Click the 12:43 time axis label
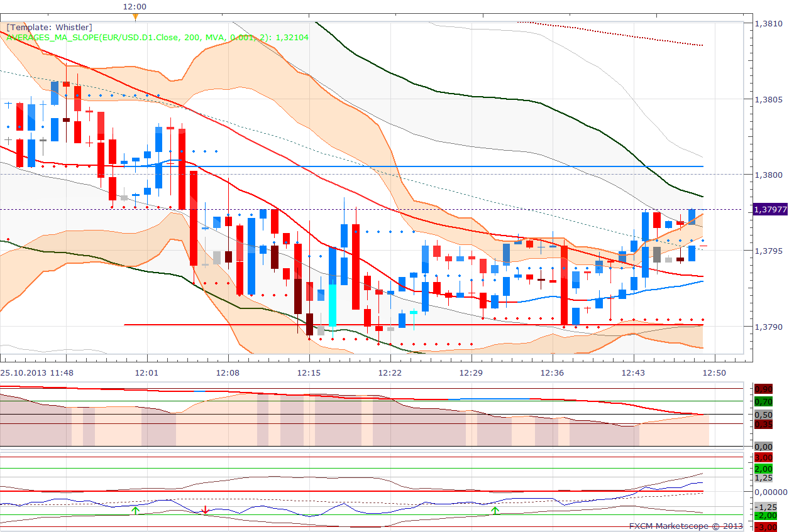The width and height of the screenshot is (794, 532). [633, 372]
